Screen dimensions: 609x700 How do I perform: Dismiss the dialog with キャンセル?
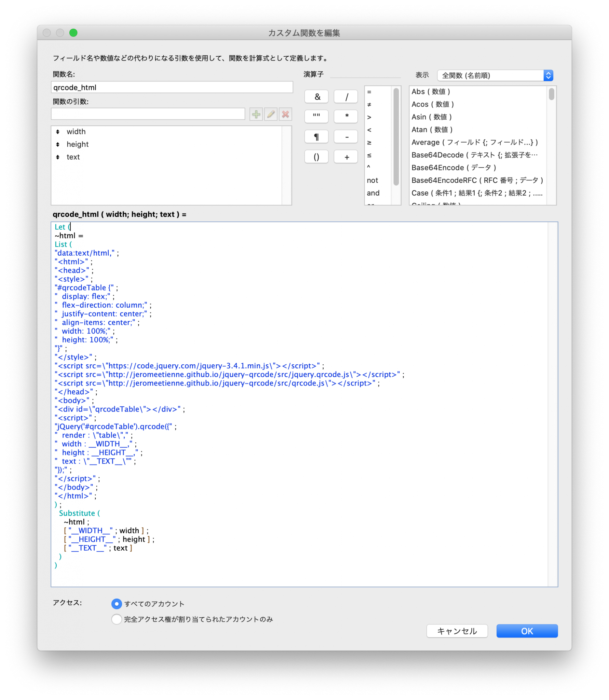[x=457, y=631]
